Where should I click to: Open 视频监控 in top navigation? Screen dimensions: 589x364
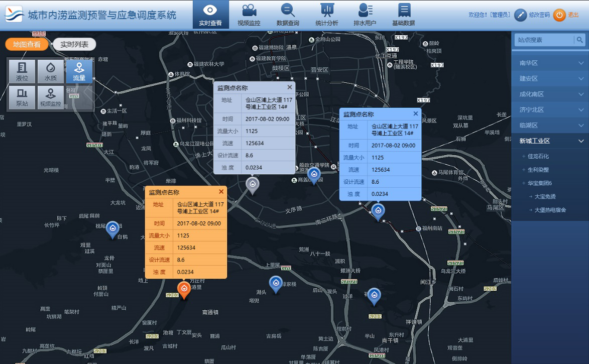[249, 15]
